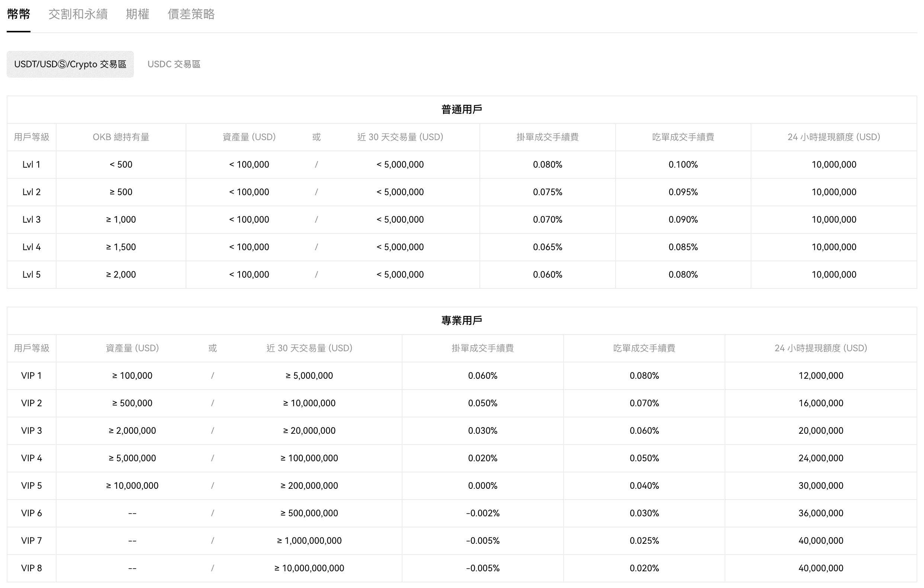The image size is (924, 588).
Task: Click the VIP 2 trading volume '≥ 10,000,000'
Action: pos(309,403)
